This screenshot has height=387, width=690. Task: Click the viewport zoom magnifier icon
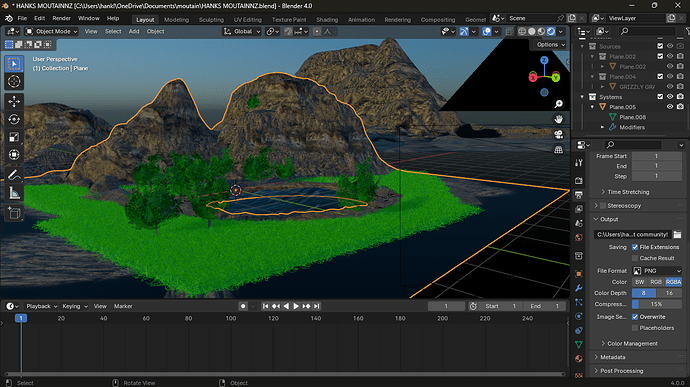(558, 104)
